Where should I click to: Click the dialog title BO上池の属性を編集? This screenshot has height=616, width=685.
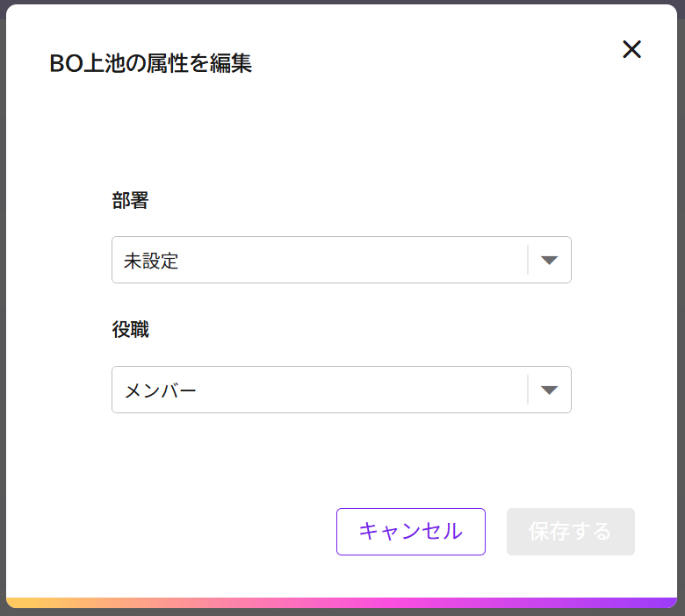[x=150, y=63]
